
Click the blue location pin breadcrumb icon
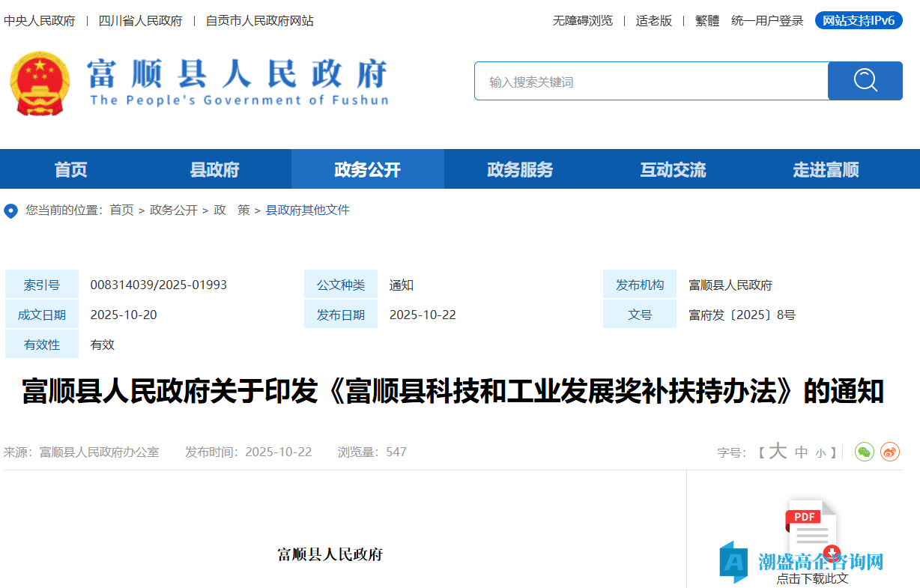tap(10, 210)
